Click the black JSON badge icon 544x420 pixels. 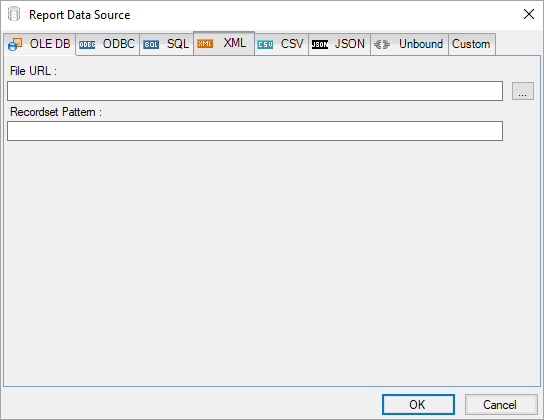click(320, 45)
